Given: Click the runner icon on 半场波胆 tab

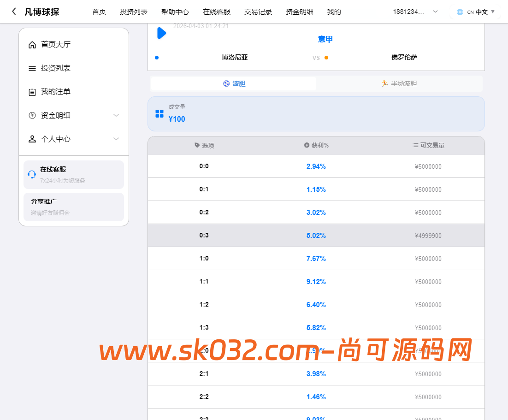Looking at the screenshot, I should tap(384, 83).
